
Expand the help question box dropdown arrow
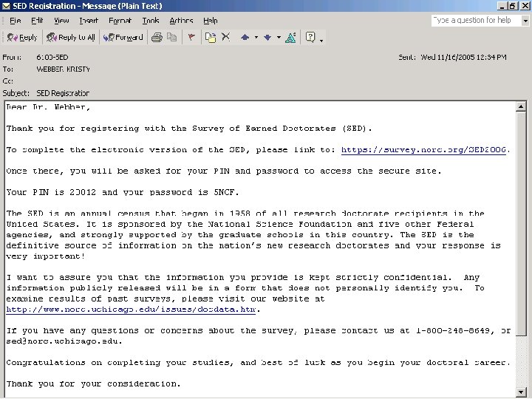click(525, 21)
